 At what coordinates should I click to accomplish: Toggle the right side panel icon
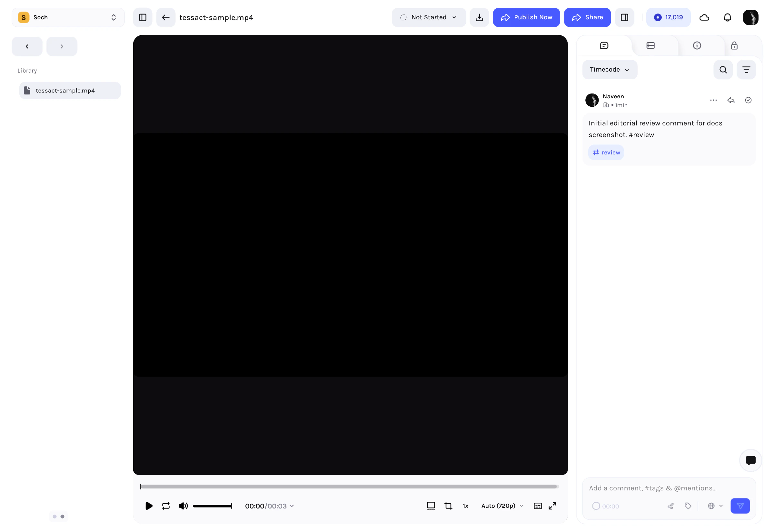pyautogui.click(x=624, y=17)
